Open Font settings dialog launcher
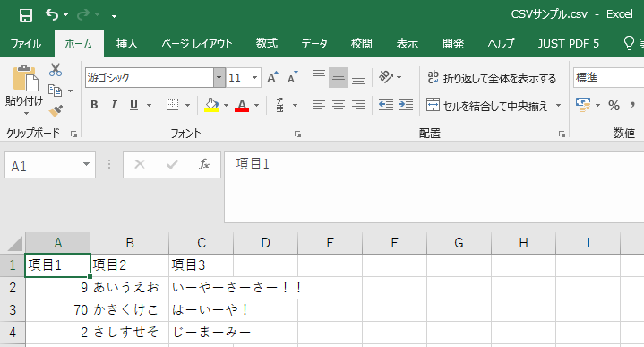The width and height of the screenshot is (644, 347). [x=297, y=134]
